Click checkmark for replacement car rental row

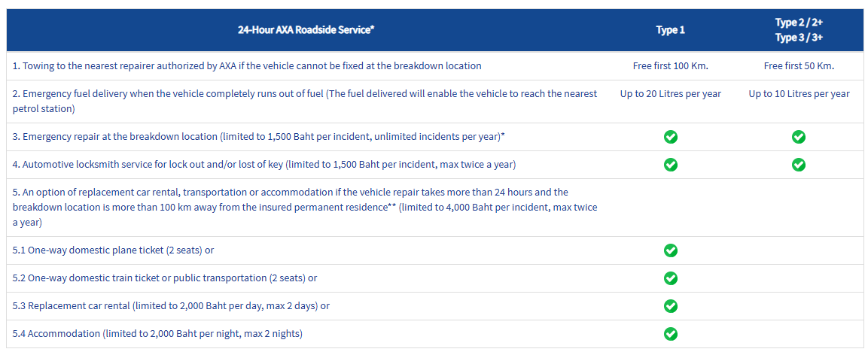pos(671,306)
